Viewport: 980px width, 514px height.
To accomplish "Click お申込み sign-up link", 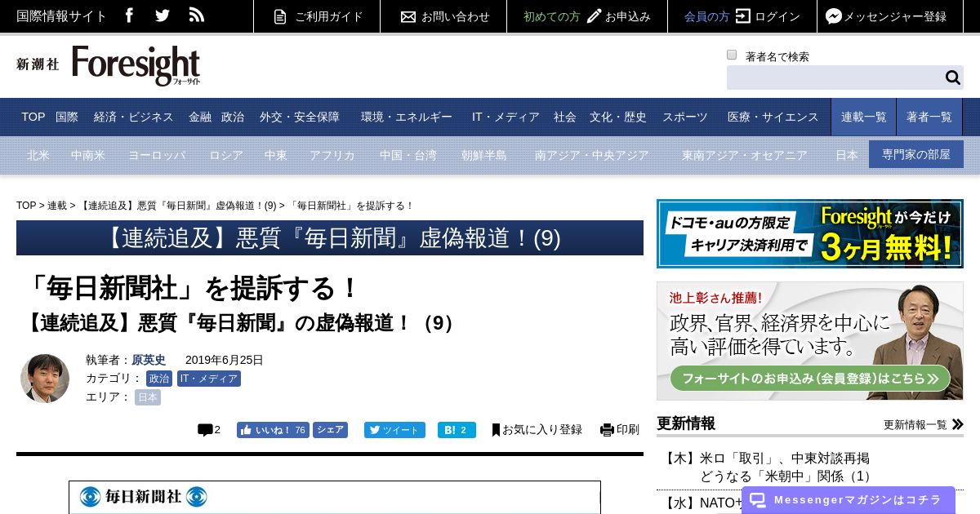I will (619, 16).
